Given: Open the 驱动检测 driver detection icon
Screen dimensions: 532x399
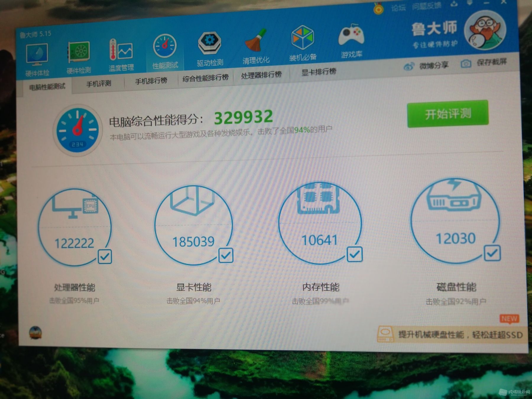Looking at the screenshot, I should (x=210, y=43).
